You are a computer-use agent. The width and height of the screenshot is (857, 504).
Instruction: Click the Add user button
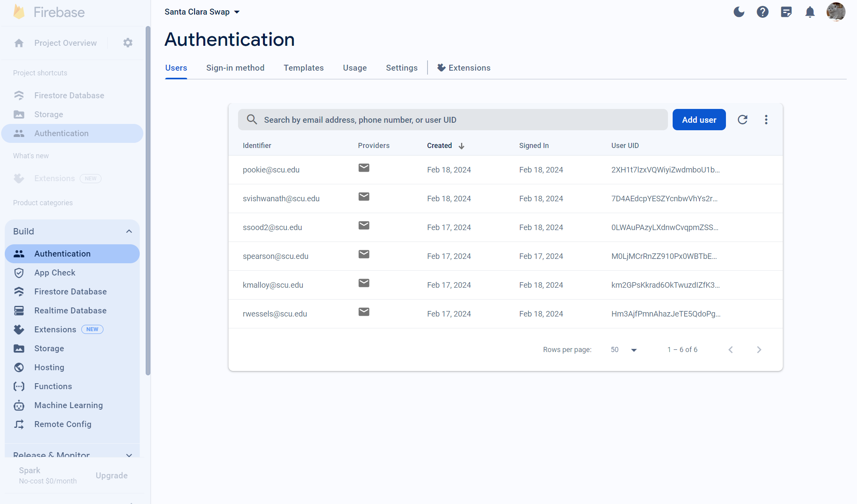pyautogui.click(x=699, y=120)
